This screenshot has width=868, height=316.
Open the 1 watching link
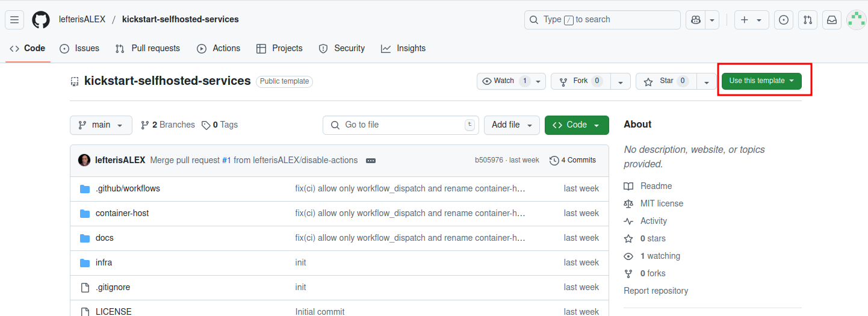[x=660, y=256]
